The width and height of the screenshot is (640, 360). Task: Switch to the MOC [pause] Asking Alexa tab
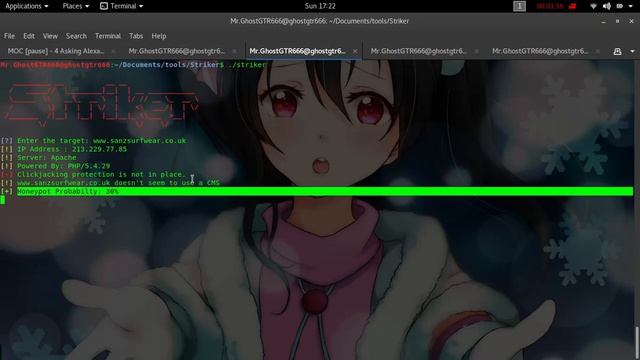point(56,51)
